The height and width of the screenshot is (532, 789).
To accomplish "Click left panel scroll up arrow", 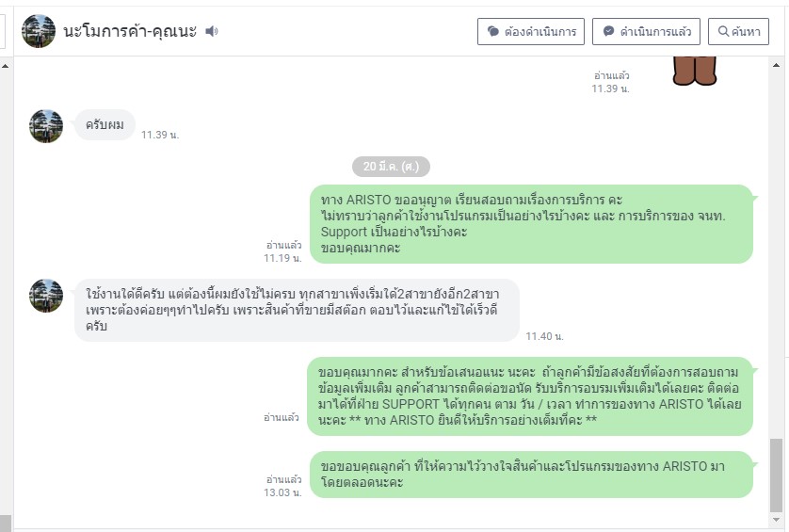I will (5, 66).
